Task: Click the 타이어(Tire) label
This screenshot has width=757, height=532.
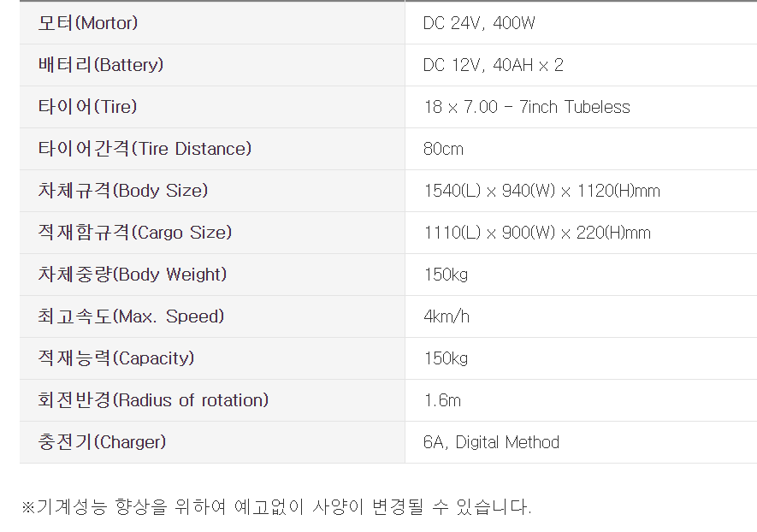Action: point(88,107)
